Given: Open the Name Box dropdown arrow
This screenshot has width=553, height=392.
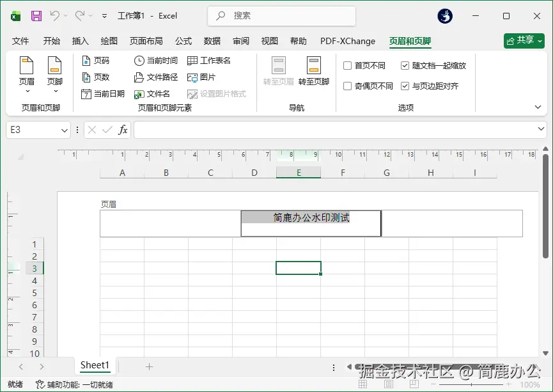Looking at the screenshot, I should click(x=64, y=130).
